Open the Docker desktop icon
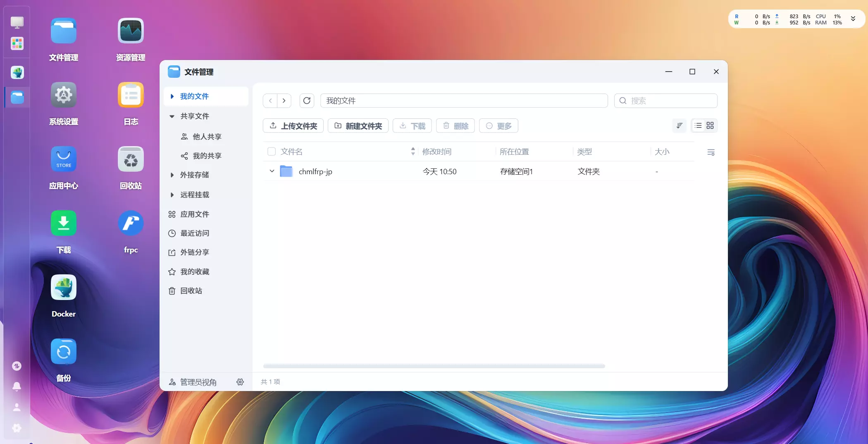The height and width of the screenshot is (444, 868). [x=63, y=288]
